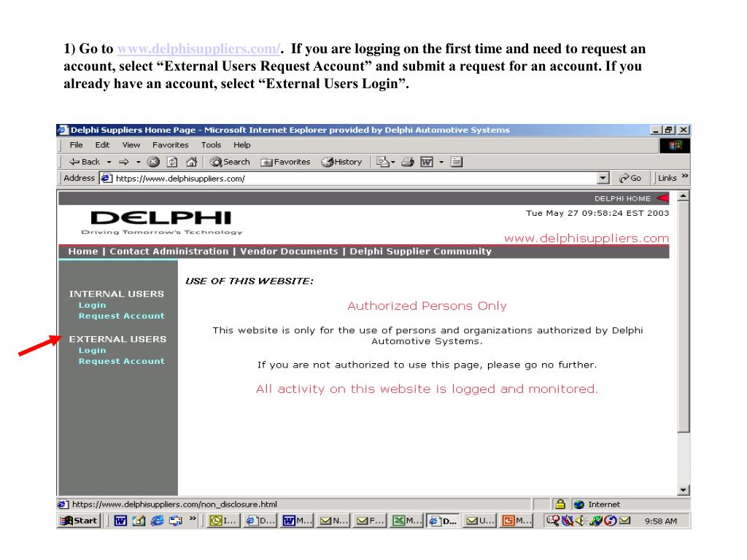Open the Search pane
The width and height of the screenshot is (747, 560).
pos(230,162)
